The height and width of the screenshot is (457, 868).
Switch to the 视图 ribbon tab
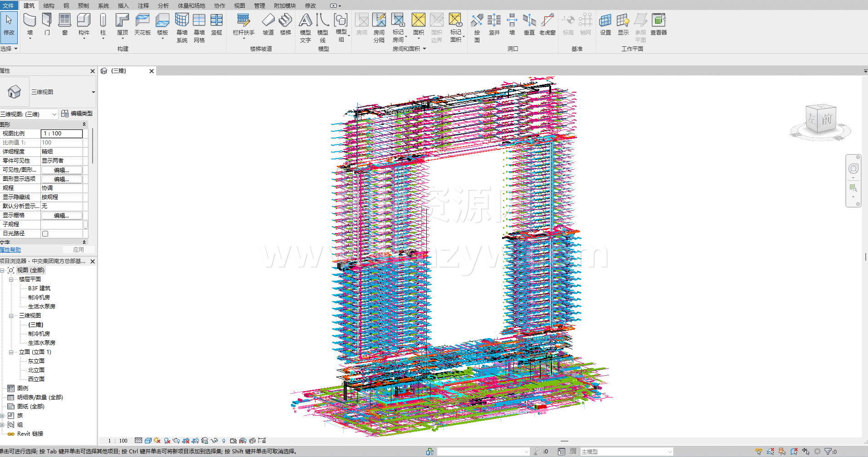[239, 5]
